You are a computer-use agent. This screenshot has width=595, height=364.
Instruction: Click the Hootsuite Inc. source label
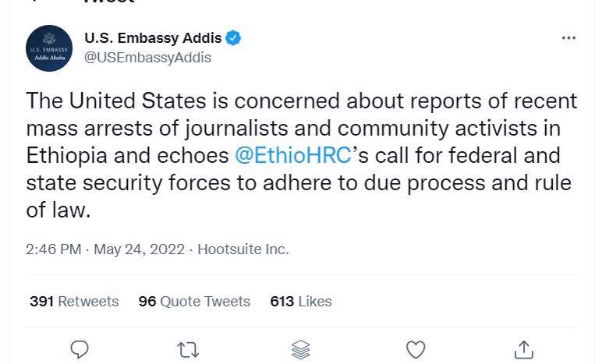[243, 249]
